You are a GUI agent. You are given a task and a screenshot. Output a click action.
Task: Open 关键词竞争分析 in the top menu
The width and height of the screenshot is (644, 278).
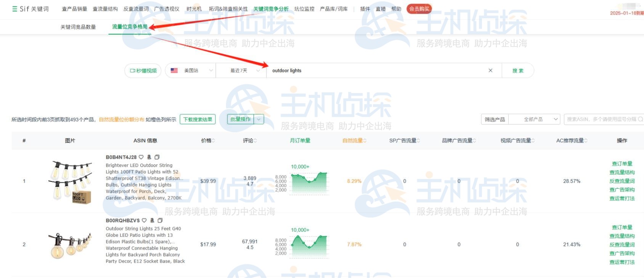pos(271,9)
